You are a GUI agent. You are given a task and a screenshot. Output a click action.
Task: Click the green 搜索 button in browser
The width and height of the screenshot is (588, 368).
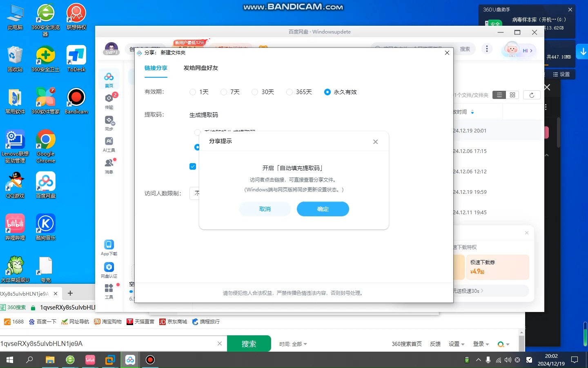(249, 344)
